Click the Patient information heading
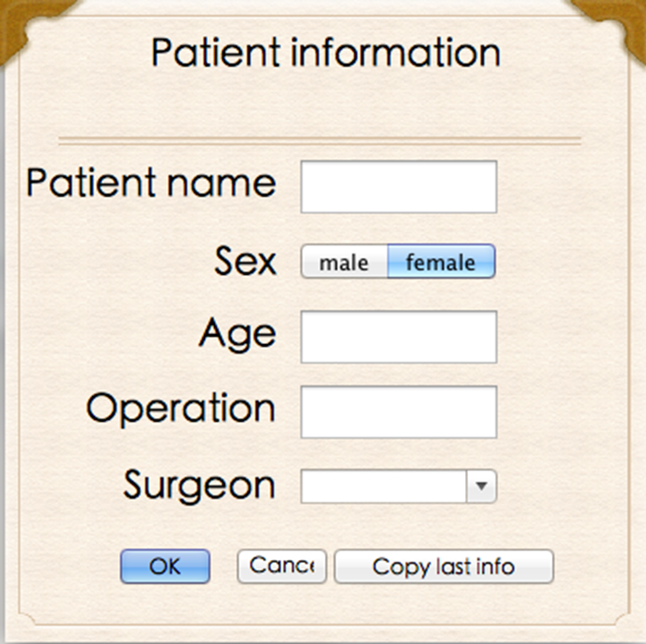 tap(326, 53)
